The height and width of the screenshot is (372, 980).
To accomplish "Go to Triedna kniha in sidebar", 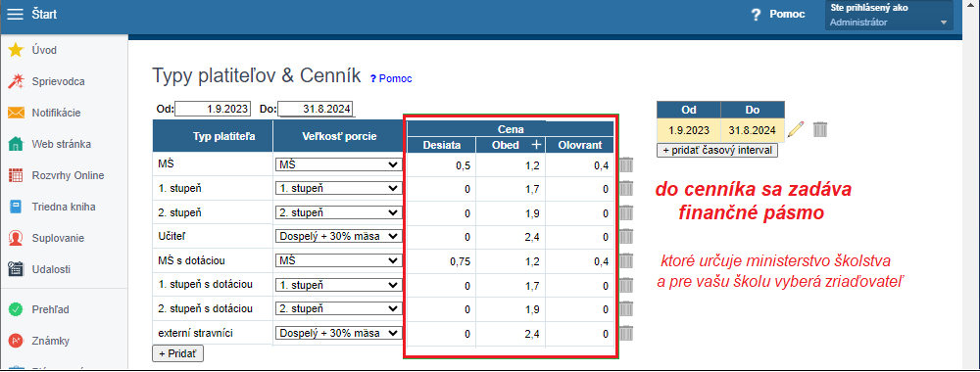I will tap(64, 207).
